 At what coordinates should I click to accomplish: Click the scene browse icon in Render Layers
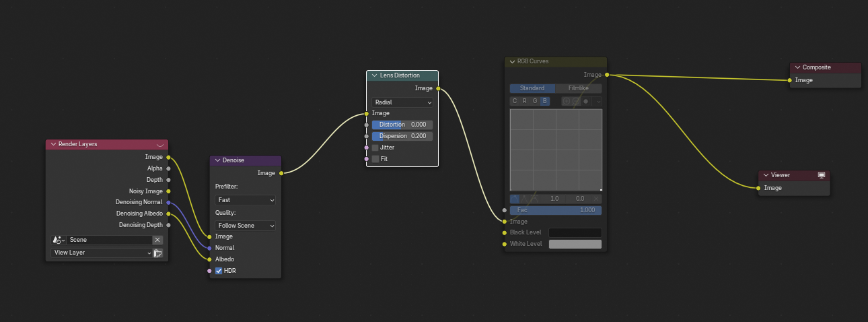[58, 240]
